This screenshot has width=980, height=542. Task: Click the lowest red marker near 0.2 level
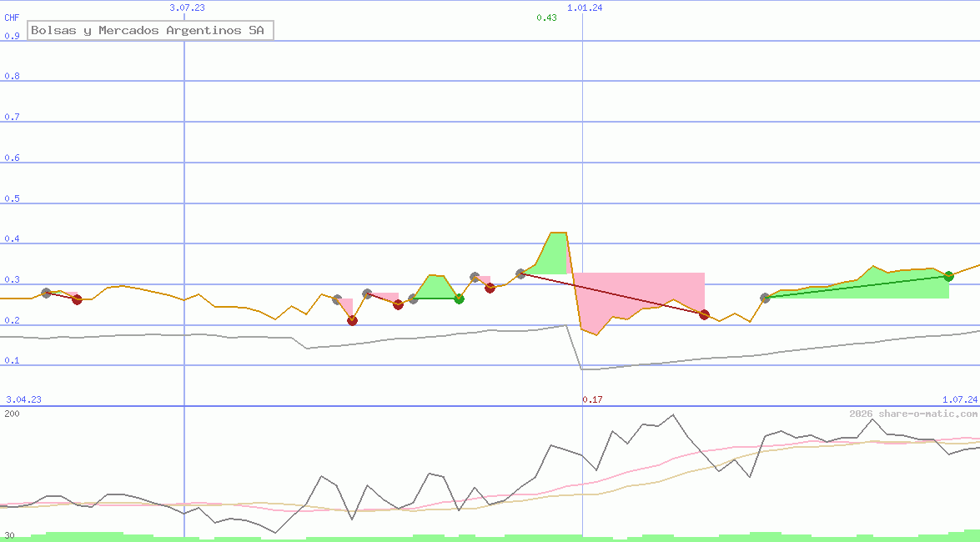(352, 320)
